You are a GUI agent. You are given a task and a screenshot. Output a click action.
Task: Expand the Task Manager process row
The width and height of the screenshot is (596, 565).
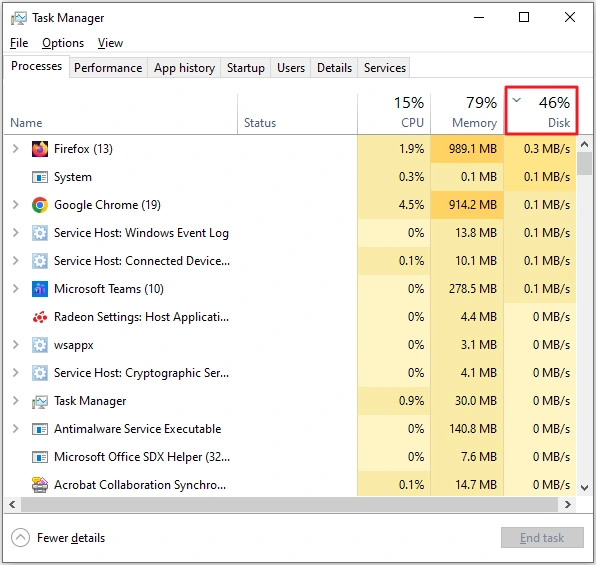point(15,401)
